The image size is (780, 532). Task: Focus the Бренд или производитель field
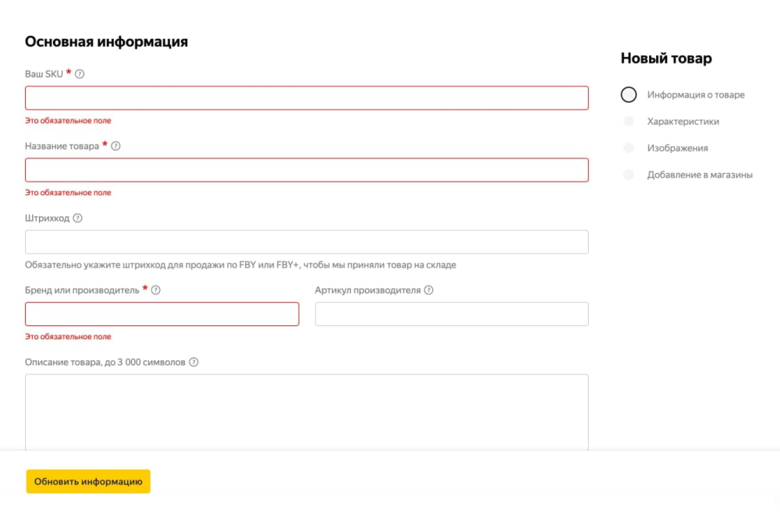click(x=162, y=314)
